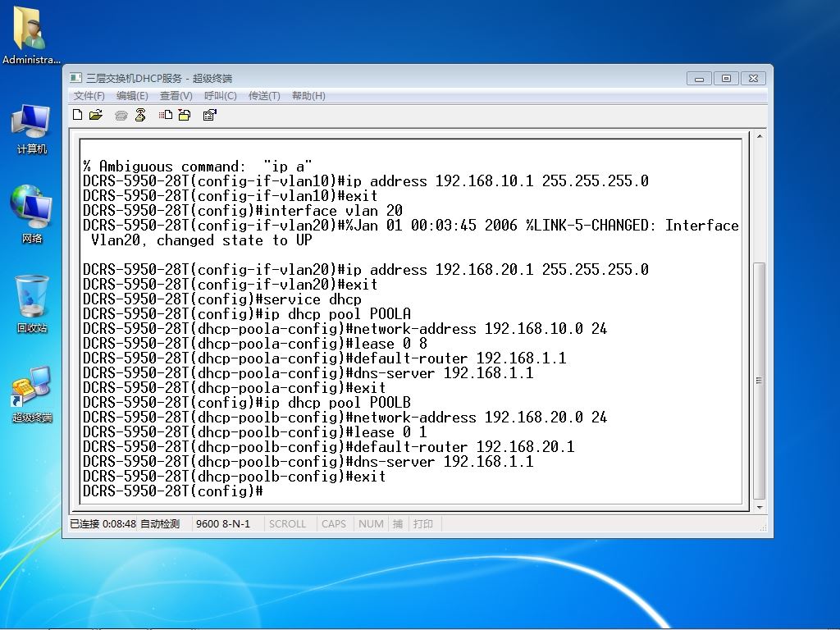Select the Administrator folder desktop icon
The width and height of the screenshot is (840, 630).
coord(31,35)
